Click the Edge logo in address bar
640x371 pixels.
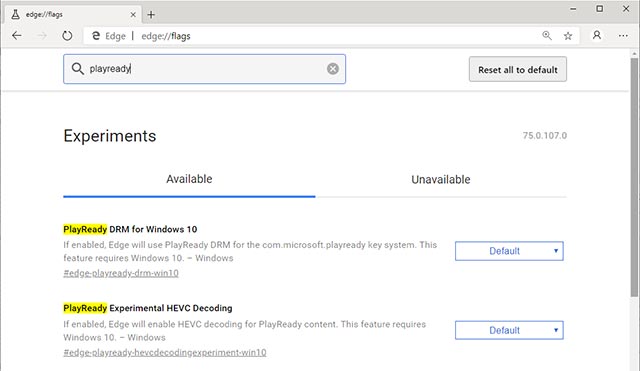(96, 36)
